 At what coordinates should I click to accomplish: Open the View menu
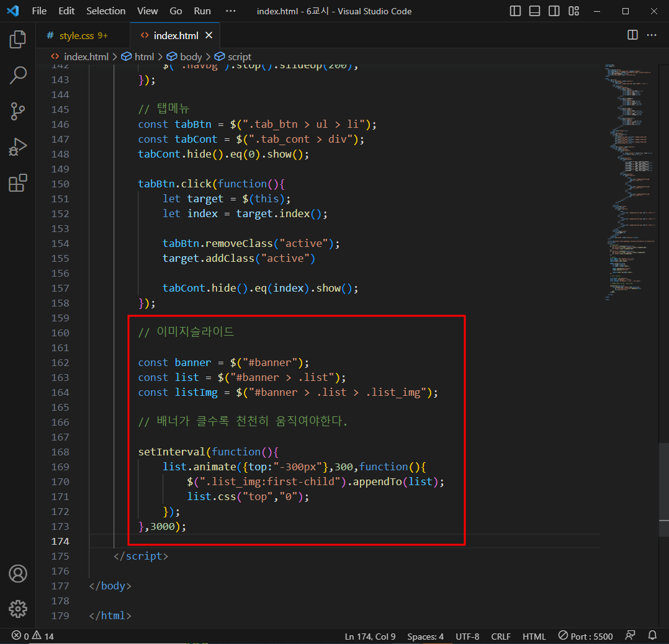147,11
